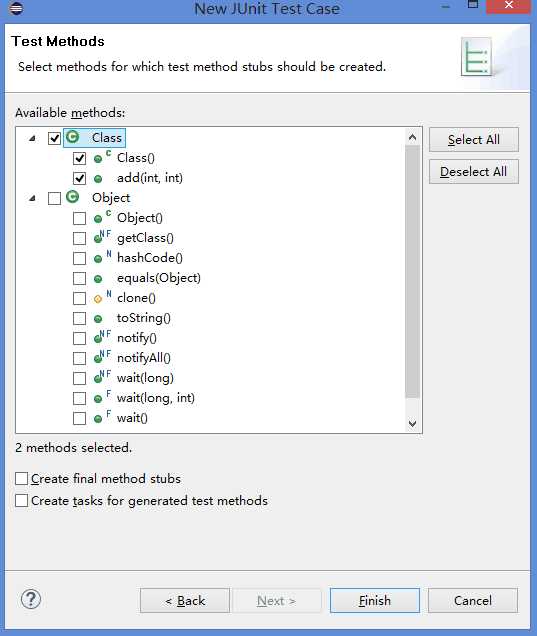Viewport: 537px width, 636px height.
Task: Check the Object parent checkbox
Action: 54,198
